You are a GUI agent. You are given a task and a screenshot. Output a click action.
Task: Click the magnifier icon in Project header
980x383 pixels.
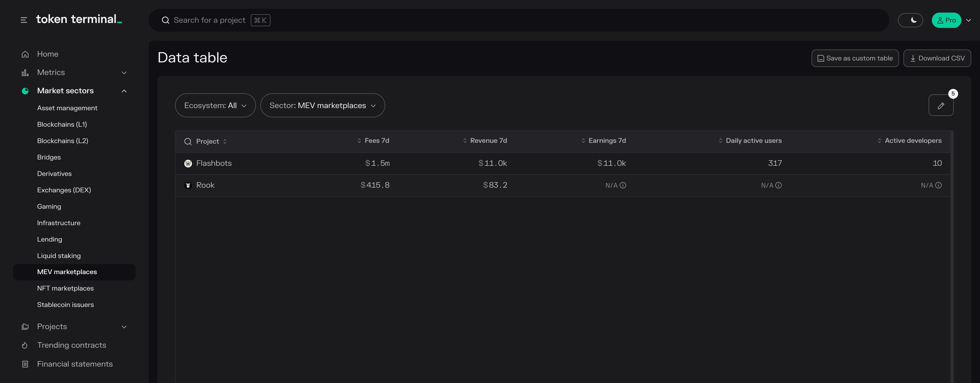[x=188, y=142]
